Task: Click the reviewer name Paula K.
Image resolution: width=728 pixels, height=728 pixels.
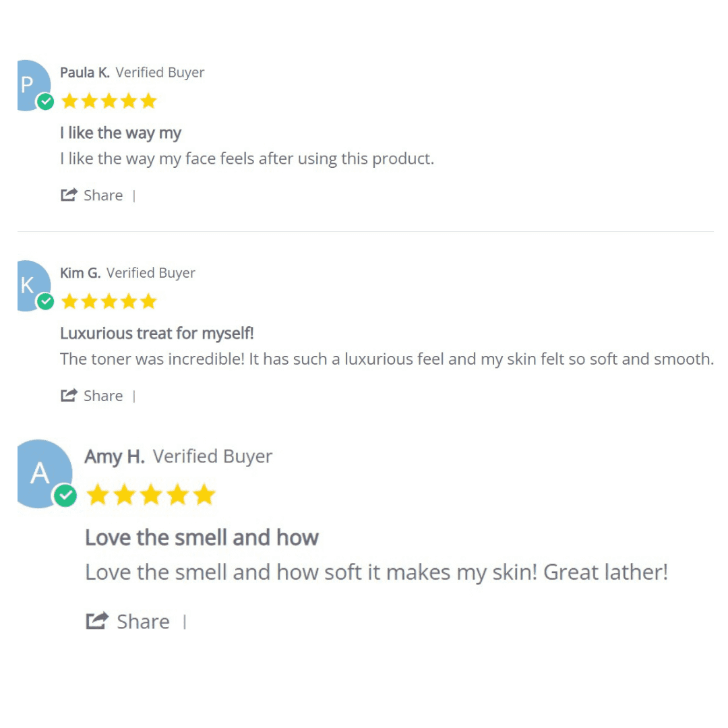Action: [x=84, y=73]
